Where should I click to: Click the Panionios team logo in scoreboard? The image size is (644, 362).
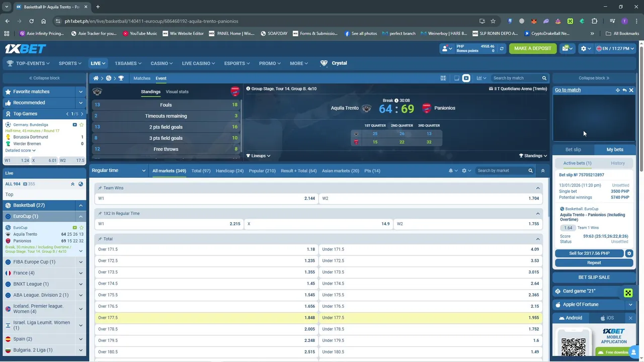coord(426,108)
